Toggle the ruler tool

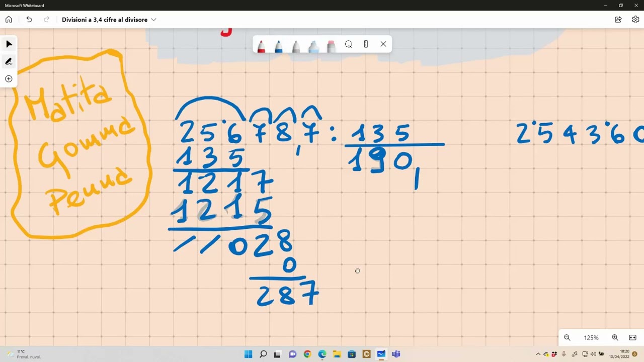[366, 44]
